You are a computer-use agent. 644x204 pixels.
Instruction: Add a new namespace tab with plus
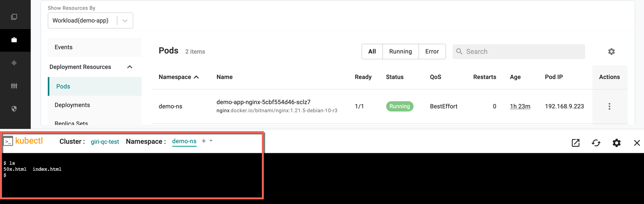[204, 141]
